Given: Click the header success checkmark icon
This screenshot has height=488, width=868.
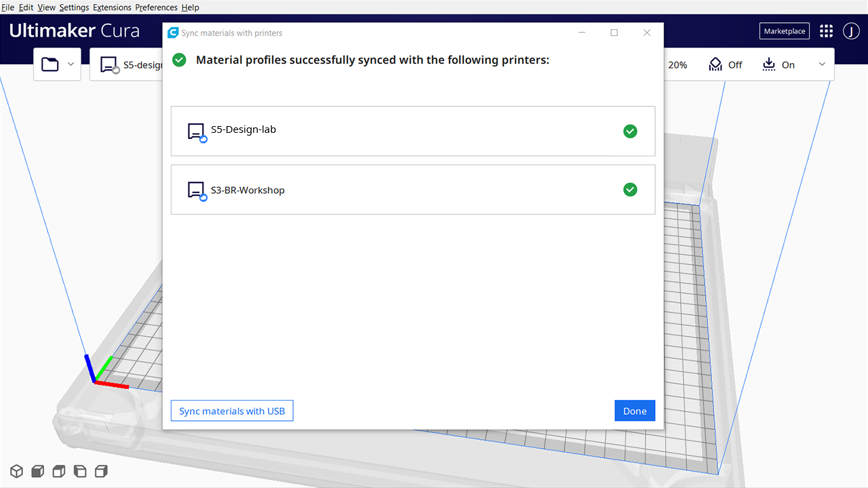Looking at the screenshot, I should (x=179, y=60).
